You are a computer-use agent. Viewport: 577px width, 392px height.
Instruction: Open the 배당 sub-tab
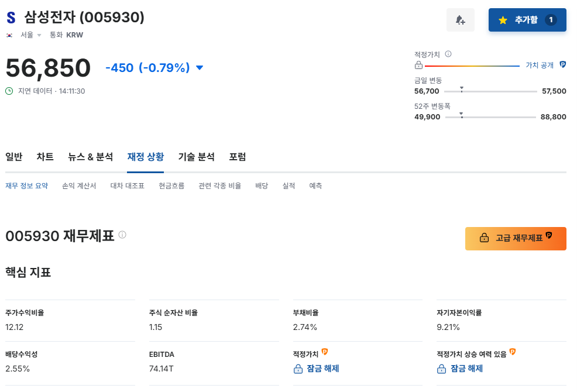(x=262, y=186)
